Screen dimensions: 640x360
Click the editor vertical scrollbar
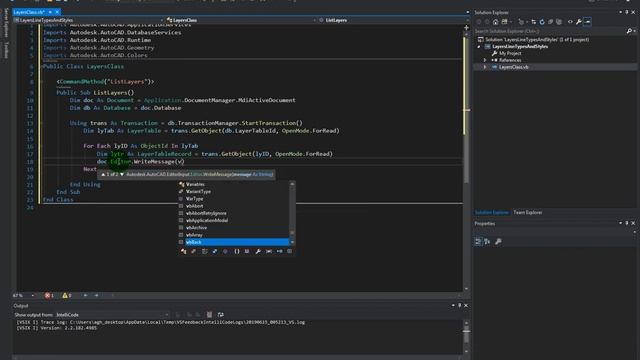click(467, 159)
